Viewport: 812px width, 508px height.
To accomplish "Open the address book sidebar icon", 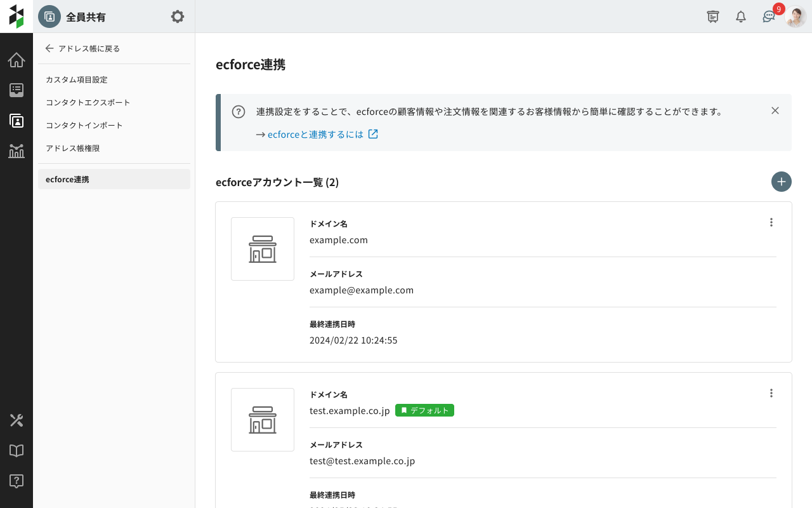I will tap(16, 121).
